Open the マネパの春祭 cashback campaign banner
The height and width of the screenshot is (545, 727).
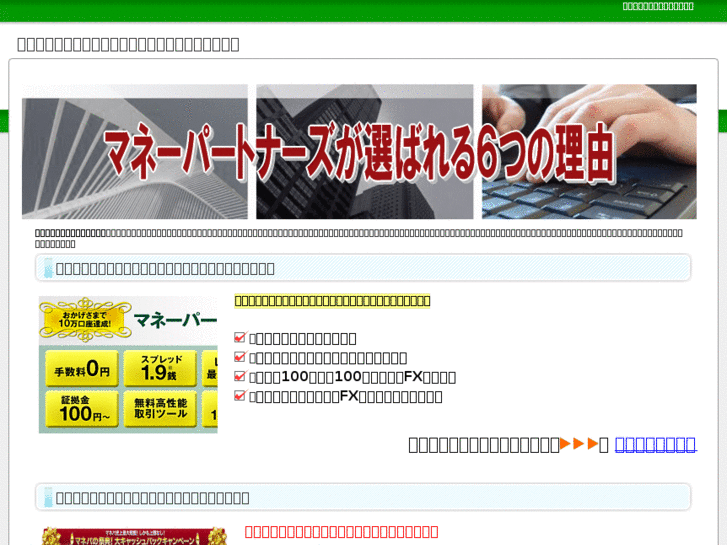[134, 536]
